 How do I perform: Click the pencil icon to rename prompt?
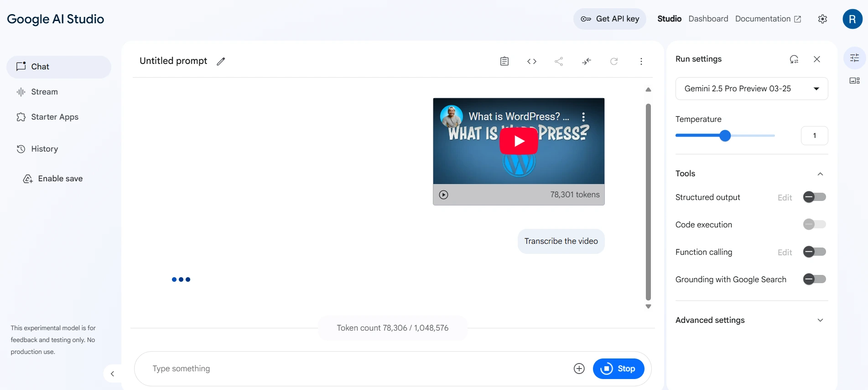(221, 61)
